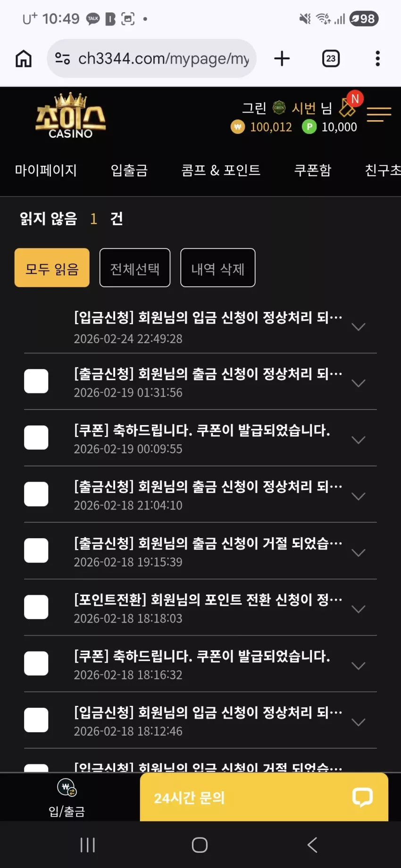Check the 2026-02-19 00:09:55 쿠폰 message box

(36, 438)
